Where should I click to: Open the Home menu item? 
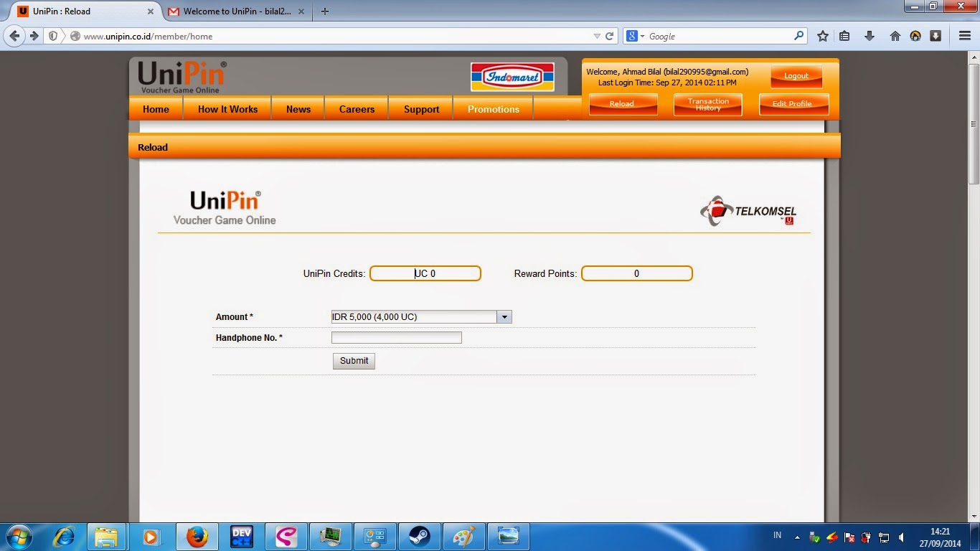pos(156,109)
